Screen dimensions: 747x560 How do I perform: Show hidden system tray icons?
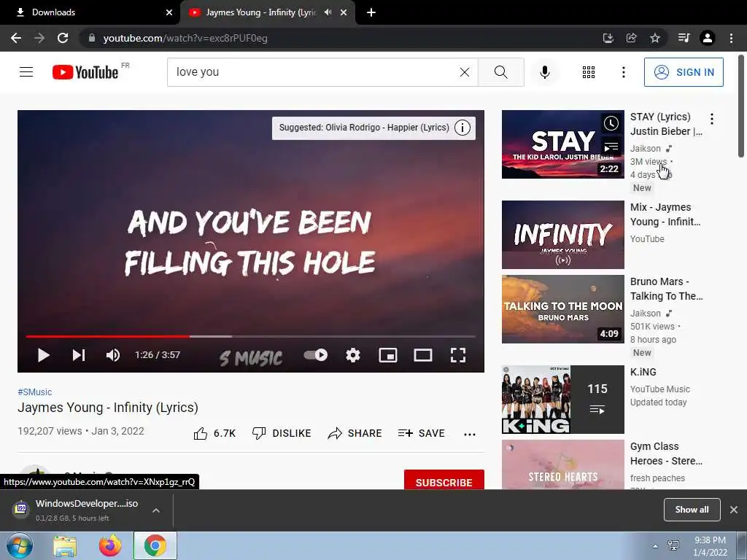pyautogui.click(x=656, y=545)
